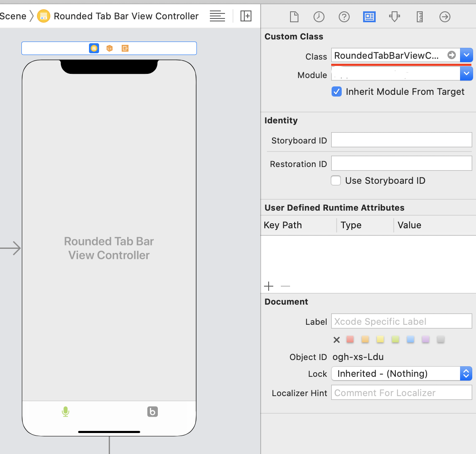Enable the Use Storyboard ID checkbox
Image resolution: width=476 pixels, height=454 pixels.
[x=336, y=181]
